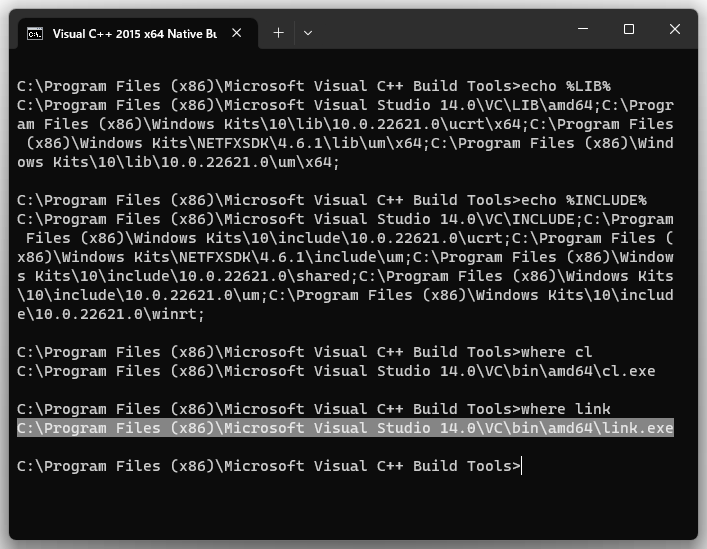Screen dimensions: 707x549
Task: Click the 'echo %LIB%' command line
Action: click(314, 86)
